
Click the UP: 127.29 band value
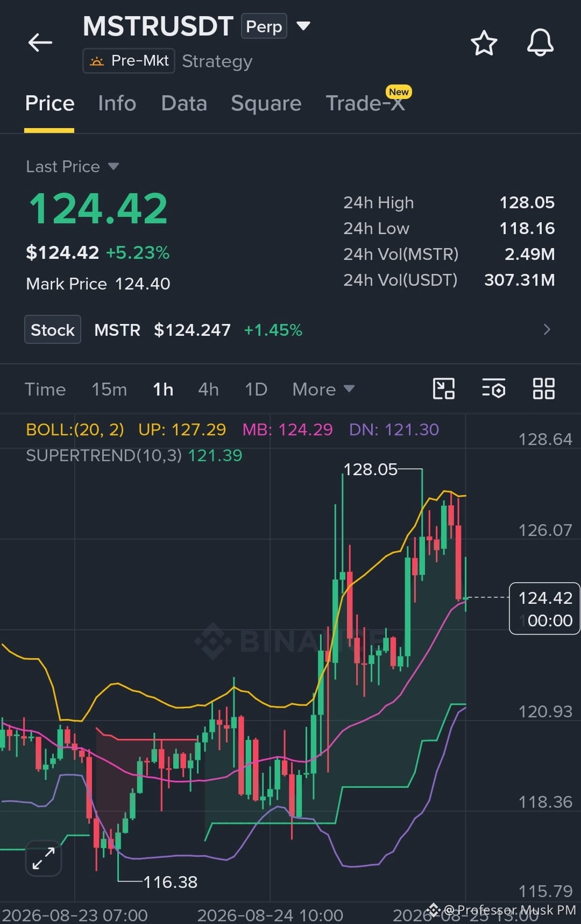pyautogui.click(x=182, y=429)
